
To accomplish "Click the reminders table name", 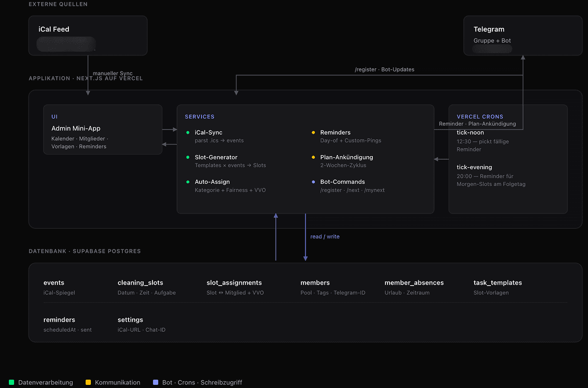I will (59, 320).
